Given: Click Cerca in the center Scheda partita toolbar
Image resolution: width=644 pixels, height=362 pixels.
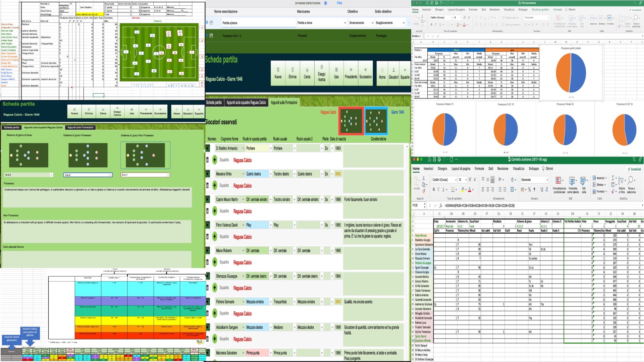Looking at the screenshot, I should (307, 73).
